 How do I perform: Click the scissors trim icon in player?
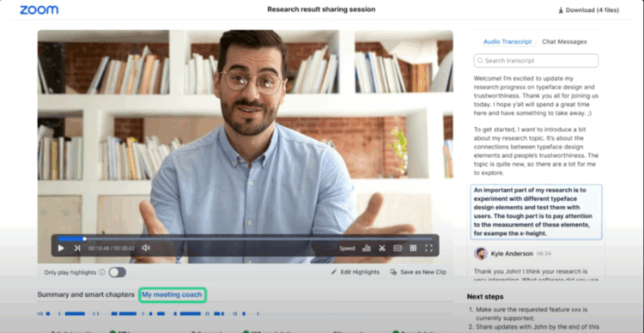tap(382, 248)
